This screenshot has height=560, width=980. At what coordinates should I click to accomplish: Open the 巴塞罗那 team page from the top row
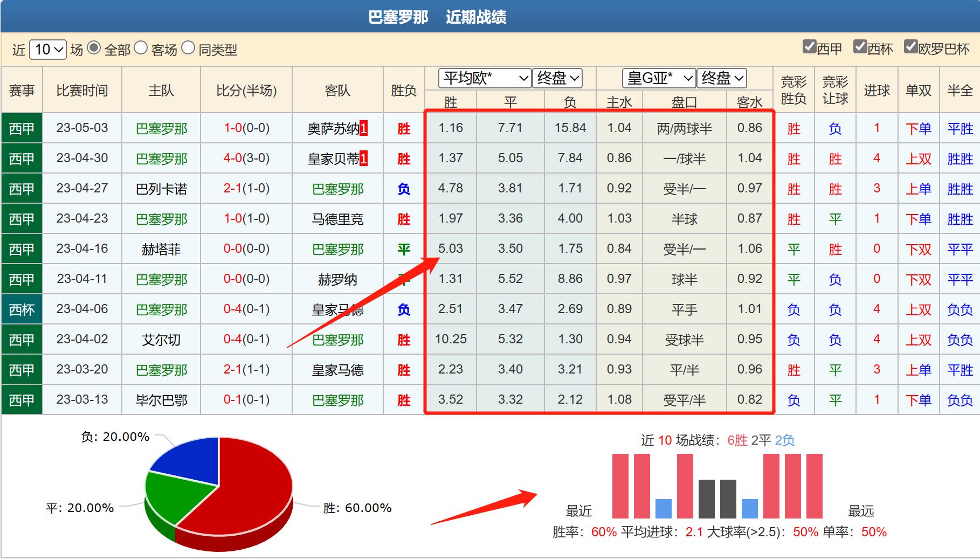pyautogui.click(x=161, y=128)
